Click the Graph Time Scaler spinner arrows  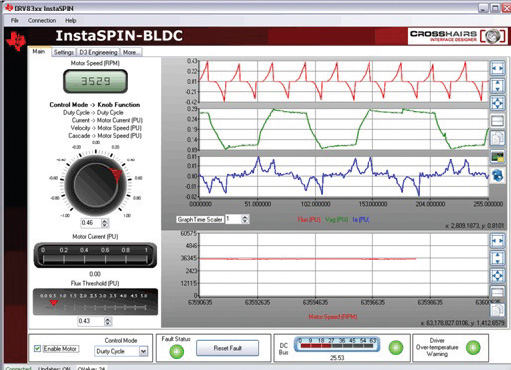coord(245,219)
